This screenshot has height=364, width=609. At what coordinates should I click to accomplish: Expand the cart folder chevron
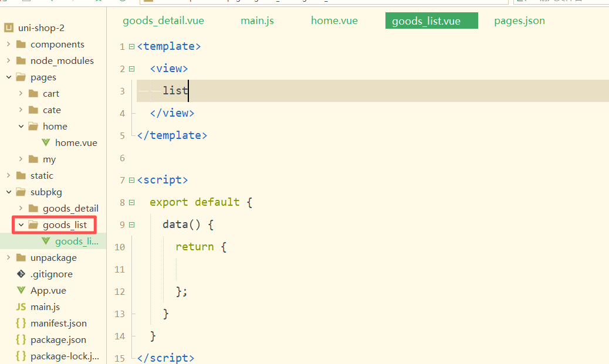pyautogui.click(x=21, y=94)
